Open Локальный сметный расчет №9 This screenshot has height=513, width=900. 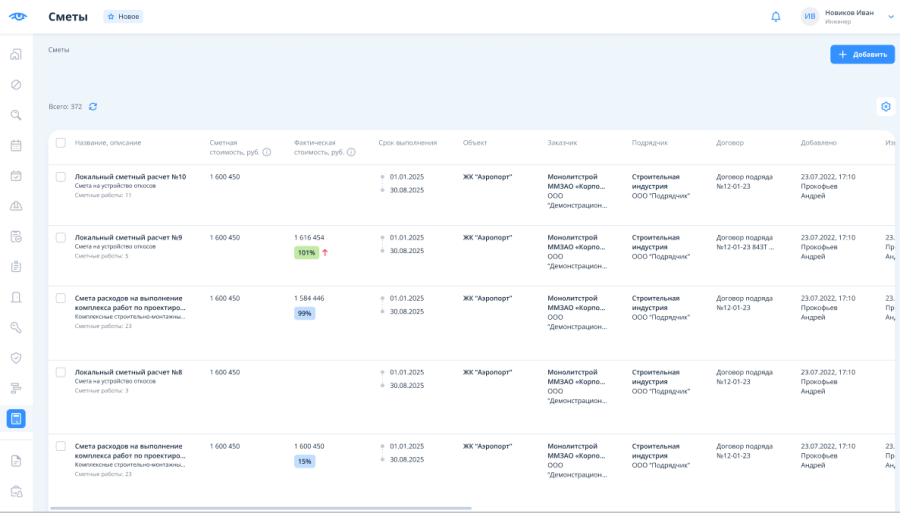click(129, 238)
